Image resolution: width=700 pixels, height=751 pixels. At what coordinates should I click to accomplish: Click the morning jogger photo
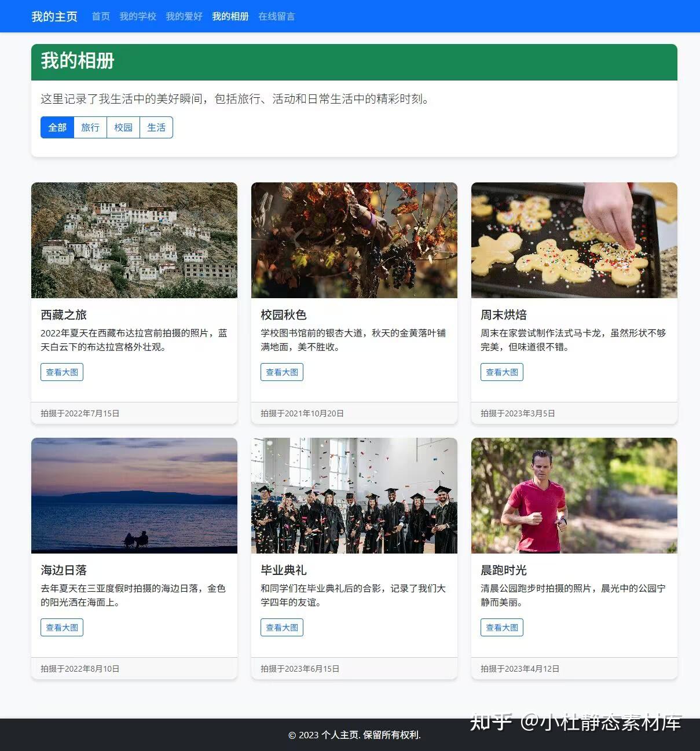click(x=574, y=495)
